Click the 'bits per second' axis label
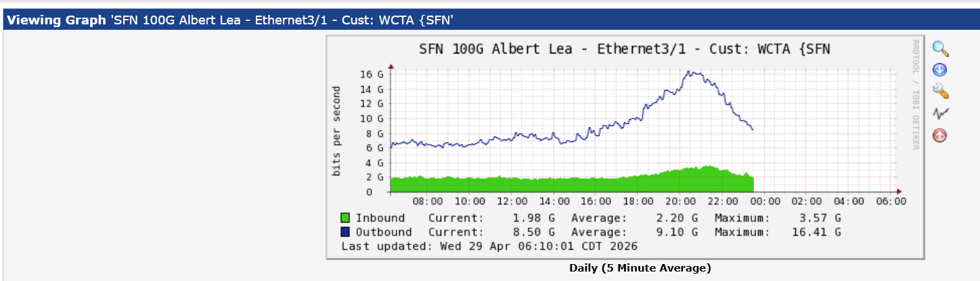980x281 pixels. pyautogui.click(x=336, y=131)
